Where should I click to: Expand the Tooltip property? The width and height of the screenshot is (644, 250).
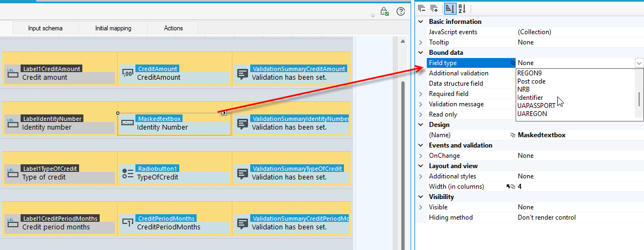coord(420,42)
